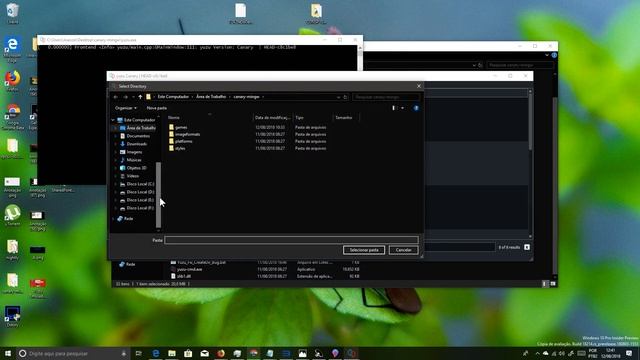Expand the Documentos tree node
This screenshot has height=360, width=640.
(x=116, y=136)
